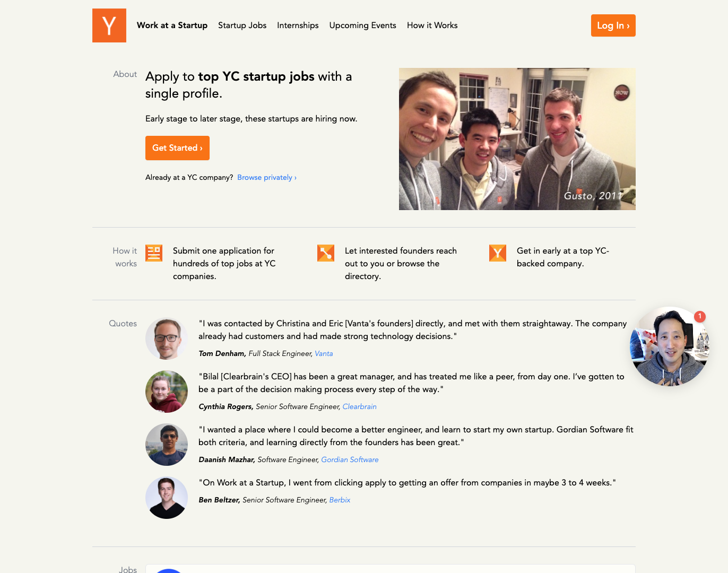
Task: Open the Internships section
Action: tap(298, 25)
